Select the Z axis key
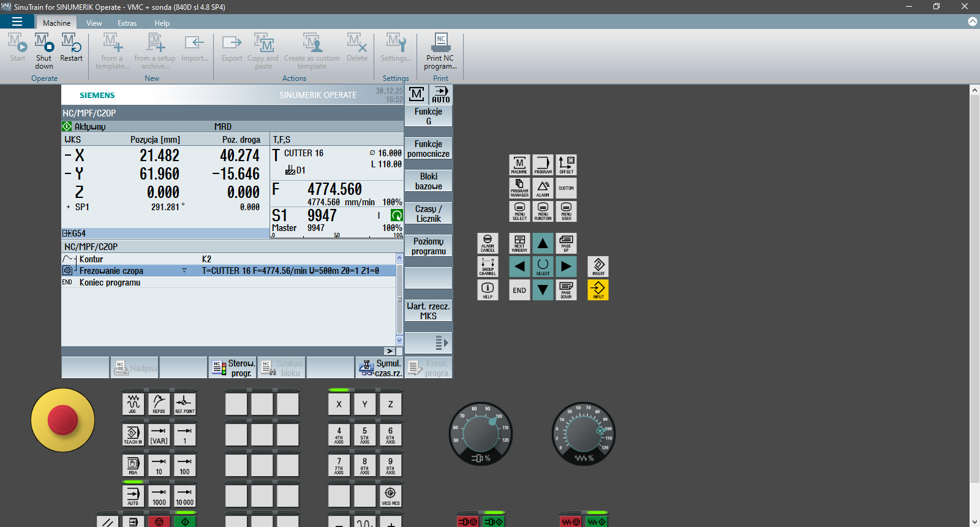The height and width of the screenshot is (527, 980). click(x=390, y=404)
